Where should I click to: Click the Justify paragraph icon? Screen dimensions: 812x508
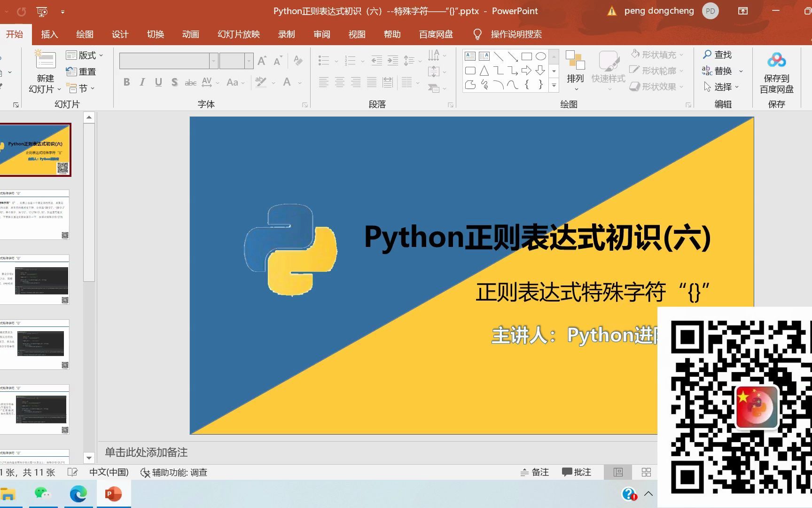[x=372, y=82]
